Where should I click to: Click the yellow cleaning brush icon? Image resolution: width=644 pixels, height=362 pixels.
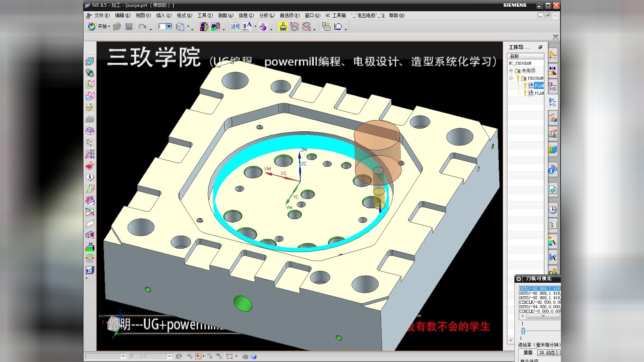click(x=283, y=27)
